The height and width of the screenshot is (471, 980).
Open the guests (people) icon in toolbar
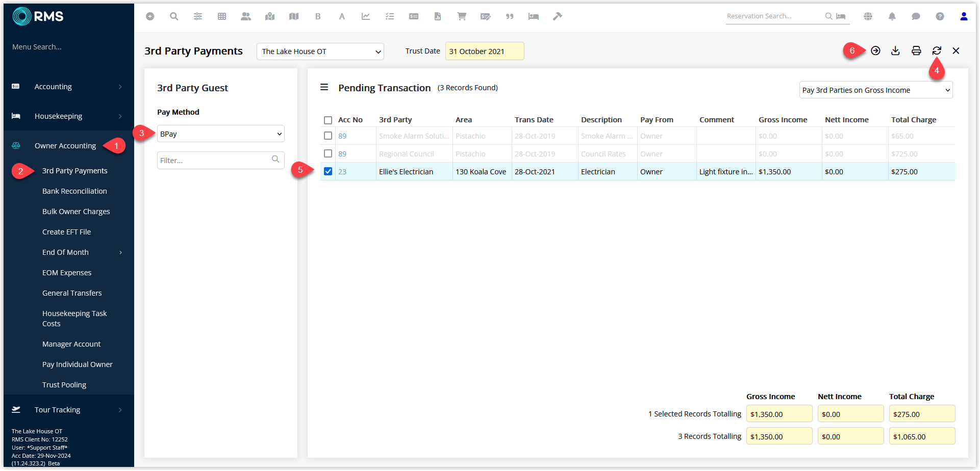[x=246, y=16]
